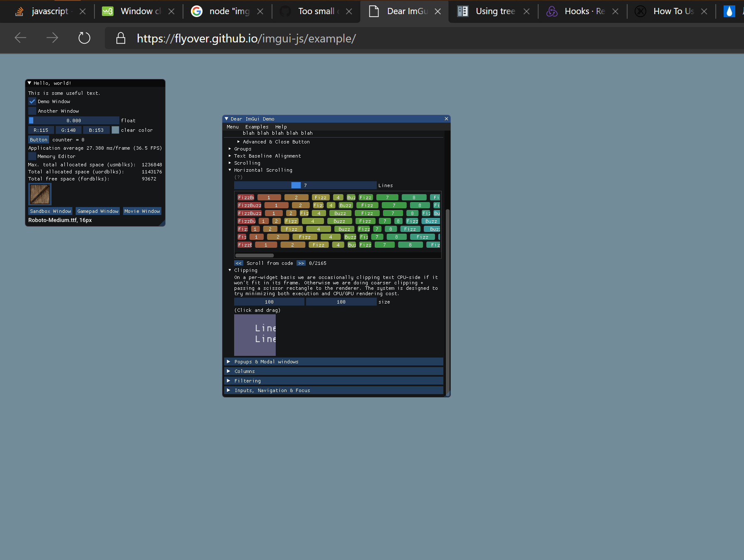744x560 pixels.
Task: Collapse the Horizontal Scrolling tree node
Action: [261, 170]
